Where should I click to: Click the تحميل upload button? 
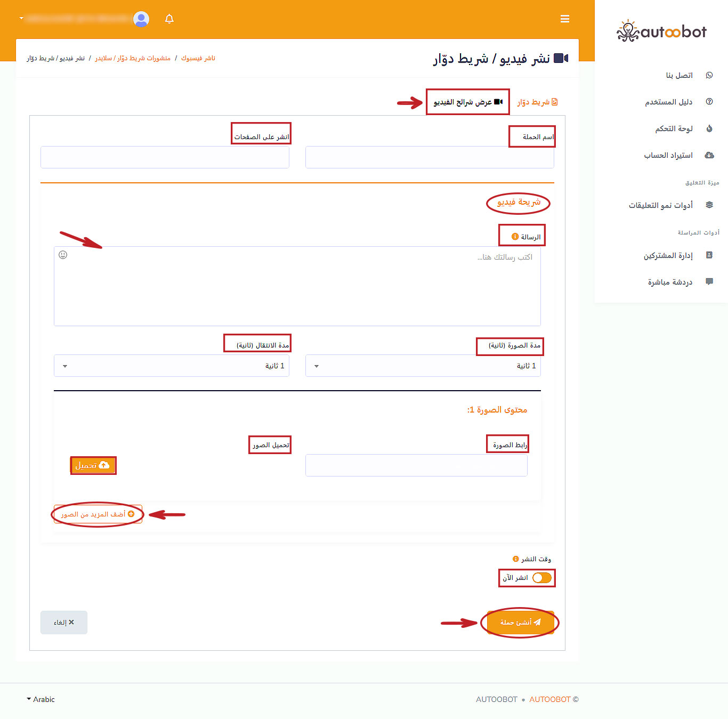(93, 465)
